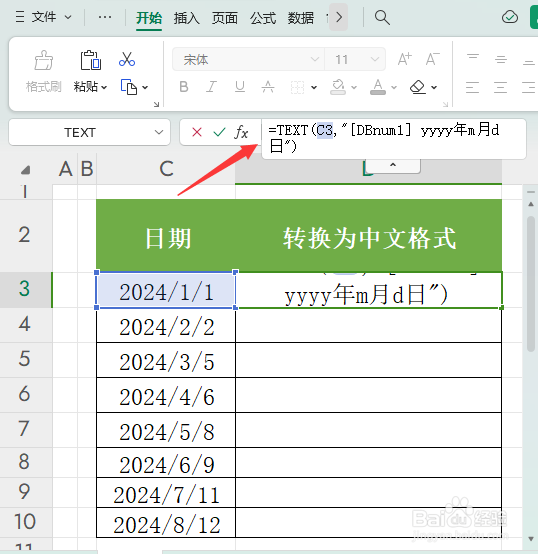Toggle italic formatting
The image size is (538, 554).
click(x=211, y=87)
